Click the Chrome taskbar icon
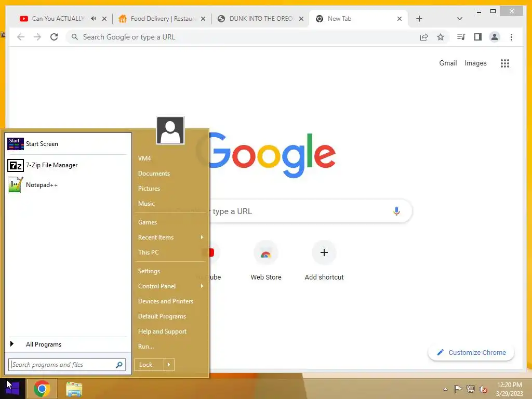This screenshot has height=399, width=532. (x=42, y=389)
